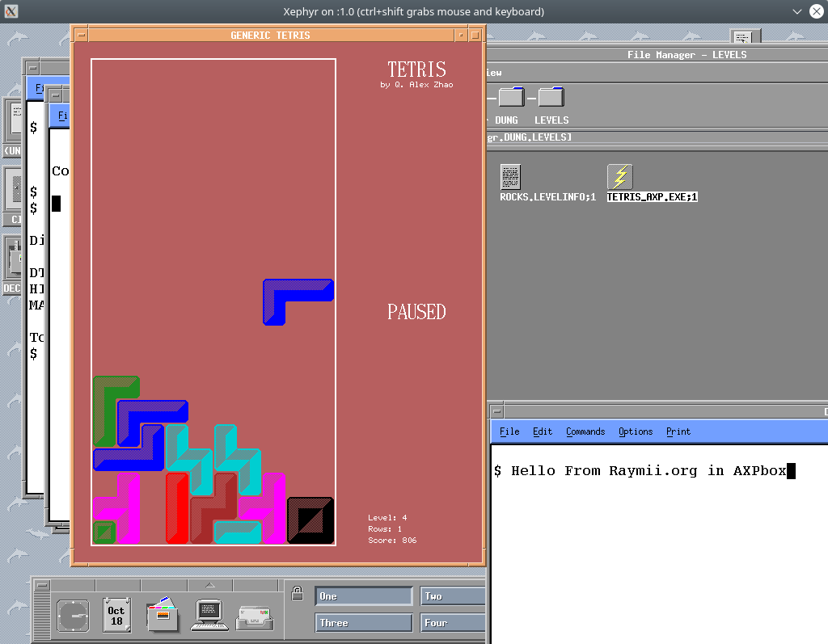
Task: Click the screen lock padlock icon
Action: [297, 592]
